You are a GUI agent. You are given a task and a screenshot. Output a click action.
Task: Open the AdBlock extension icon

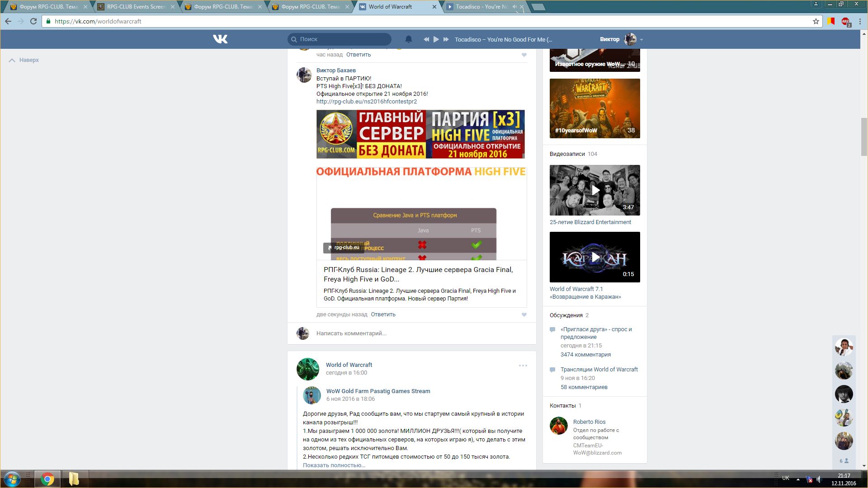[845, 21]
